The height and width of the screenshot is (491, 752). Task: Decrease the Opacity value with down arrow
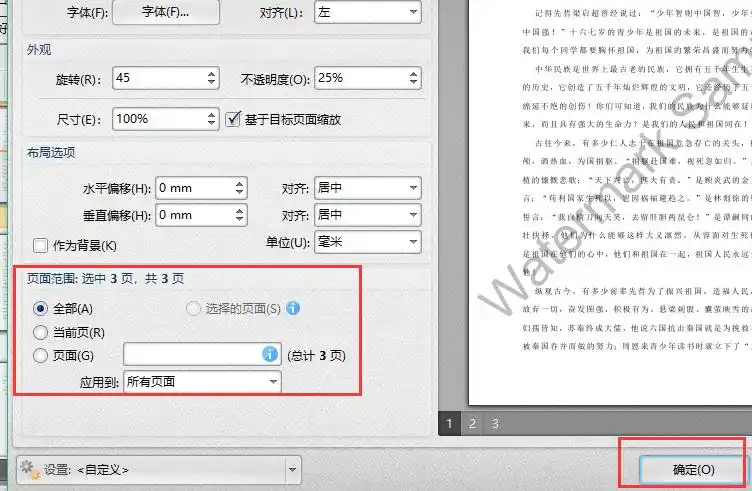pyautogui.click(x=413, y=82)
